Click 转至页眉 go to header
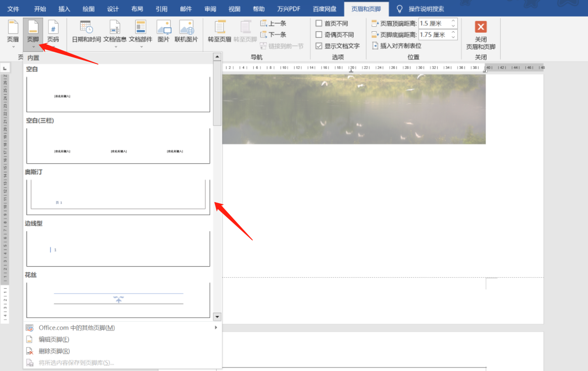This screenshot has height=371, width=588. click(x=220, y=32)
